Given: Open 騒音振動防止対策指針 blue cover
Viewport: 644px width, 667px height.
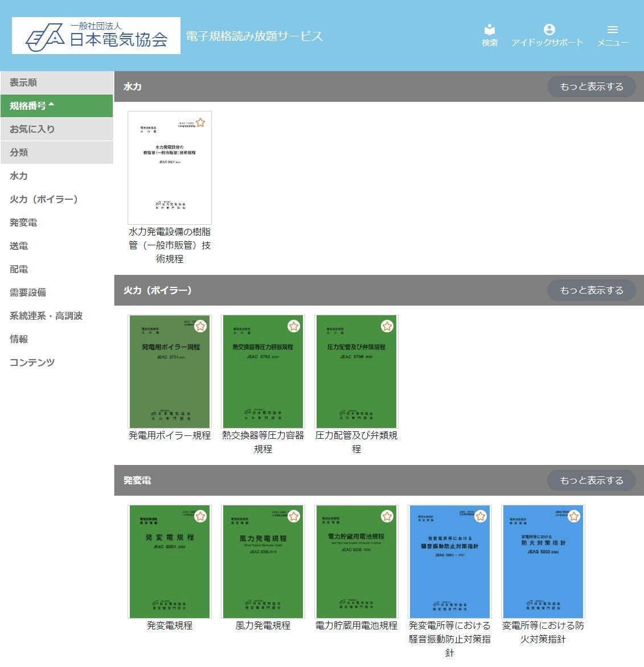Looking at the screenshot, I should [x=449, y=562].
